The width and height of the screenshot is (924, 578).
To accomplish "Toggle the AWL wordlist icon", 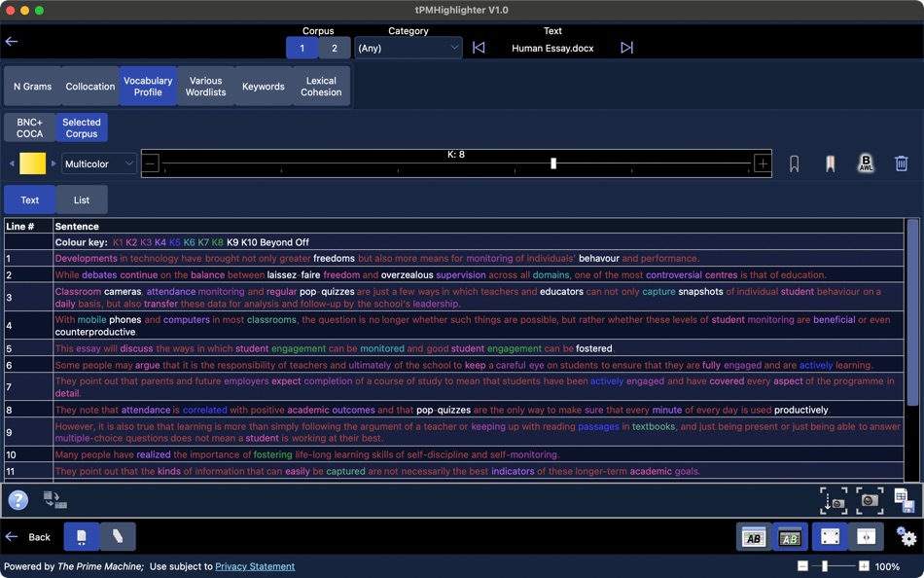I will (x=866, y=163).
